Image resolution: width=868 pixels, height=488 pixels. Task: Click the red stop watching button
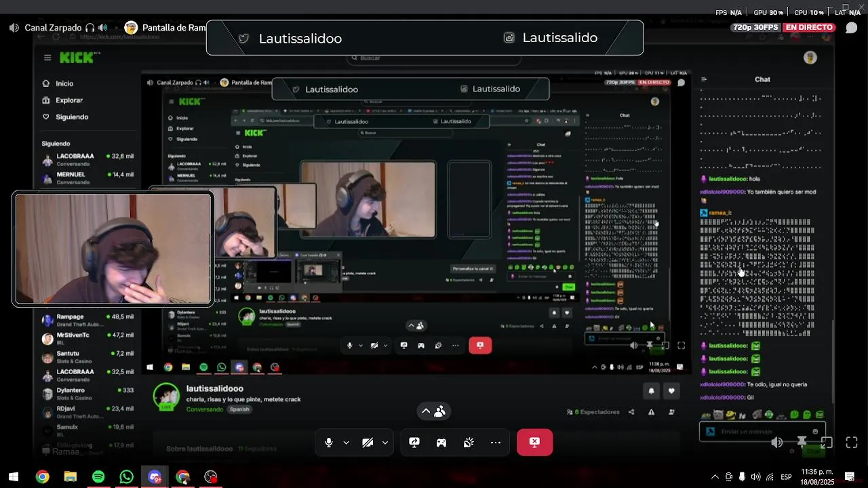(x=534, y=443)
